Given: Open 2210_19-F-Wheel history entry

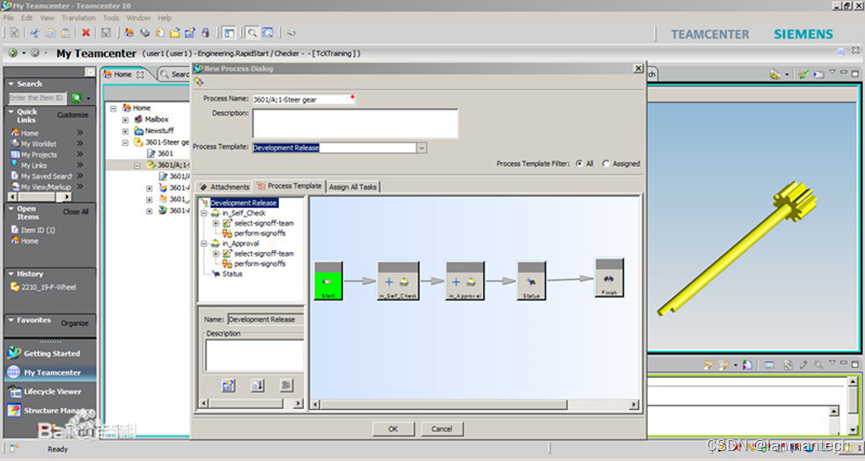Looking at the screenshot, I should pos(49,287).
